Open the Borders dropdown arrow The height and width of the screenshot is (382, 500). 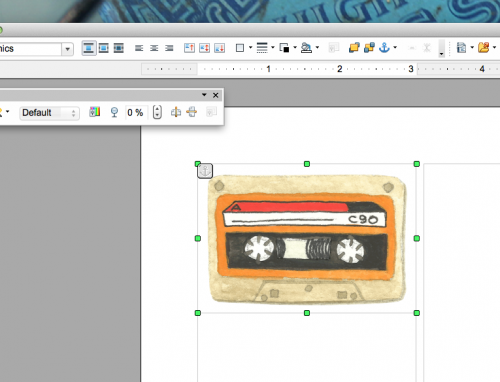coord(251,48)
